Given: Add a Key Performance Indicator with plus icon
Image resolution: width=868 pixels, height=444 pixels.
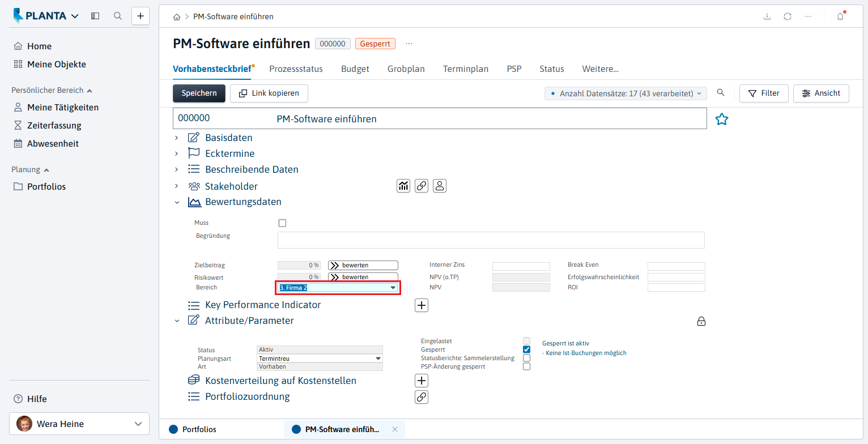Looking at the screenshot, I should click(x=422, y=305).
